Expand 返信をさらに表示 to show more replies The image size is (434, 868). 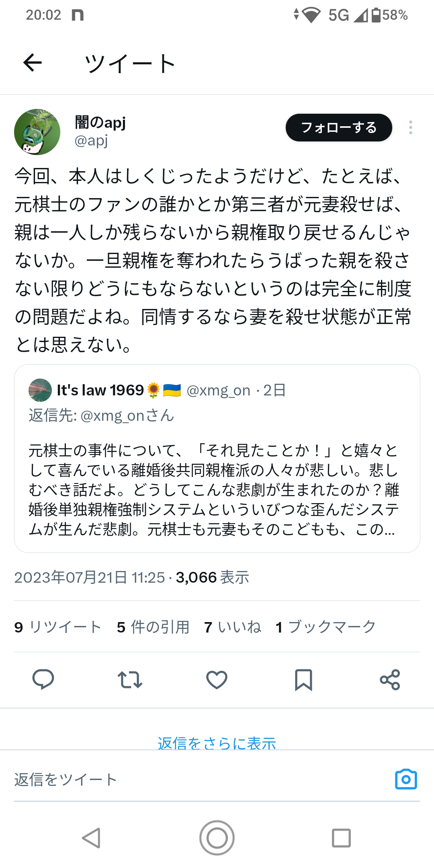(x=217, y=743)
